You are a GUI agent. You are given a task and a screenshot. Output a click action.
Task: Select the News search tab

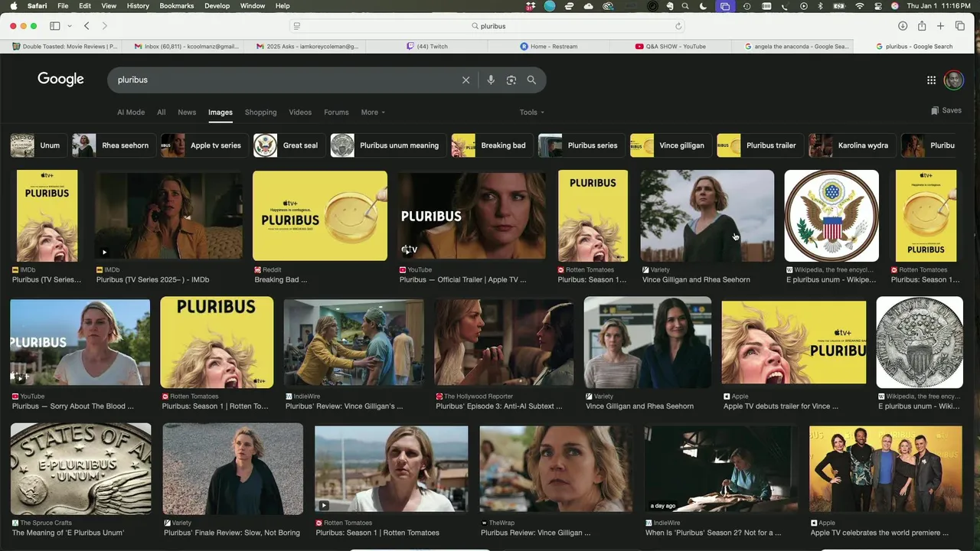[187, 112]
